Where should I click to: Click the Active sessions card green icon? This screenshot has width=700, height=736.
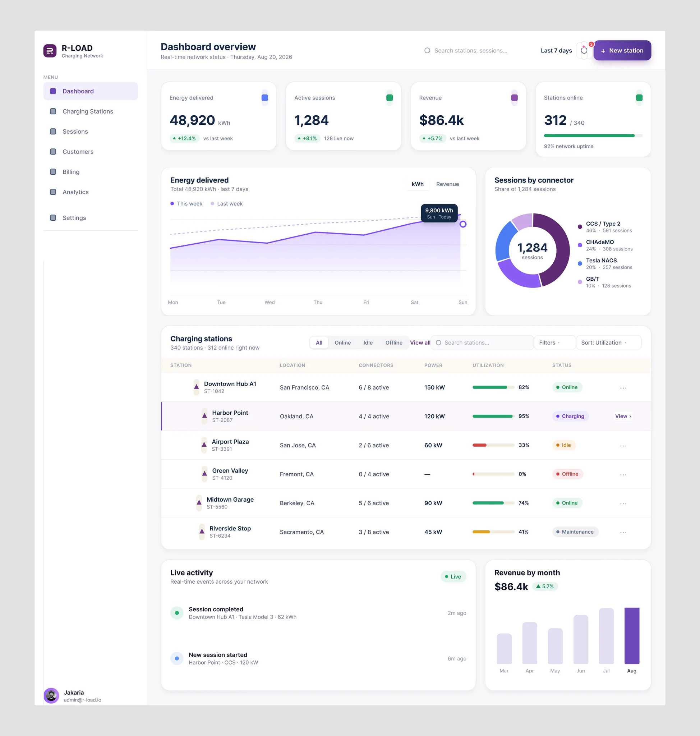click(x=389, y=98)
